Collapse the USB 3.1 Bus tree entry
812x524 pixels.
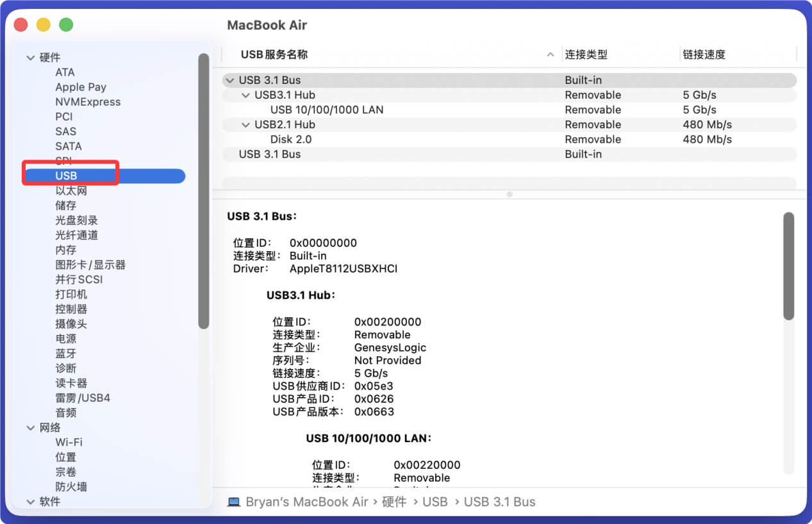pyautogui.click(x=230, y=80)
